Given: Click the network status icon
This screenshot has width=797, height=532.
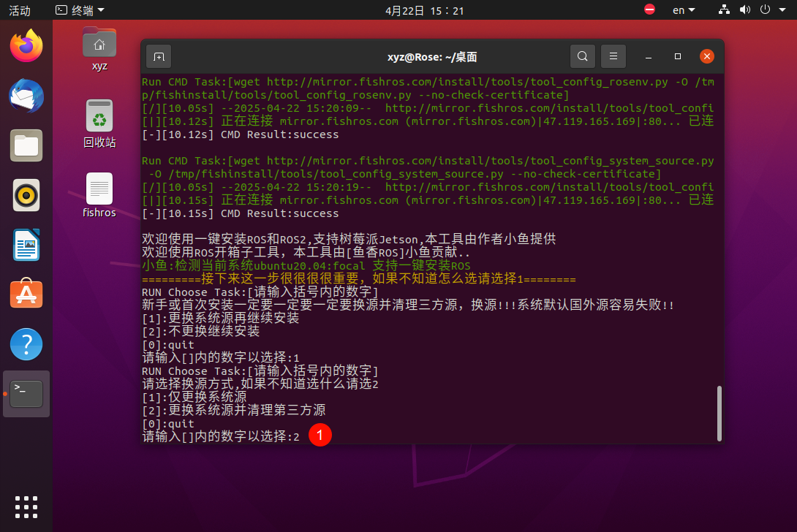Looking at the screenshot, I should click(724, 9).
